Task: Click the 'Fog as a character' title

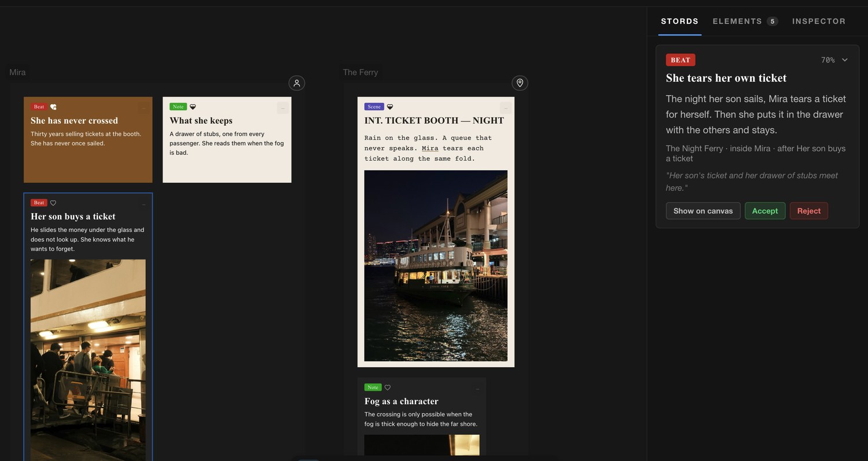Action: point(402,401)
